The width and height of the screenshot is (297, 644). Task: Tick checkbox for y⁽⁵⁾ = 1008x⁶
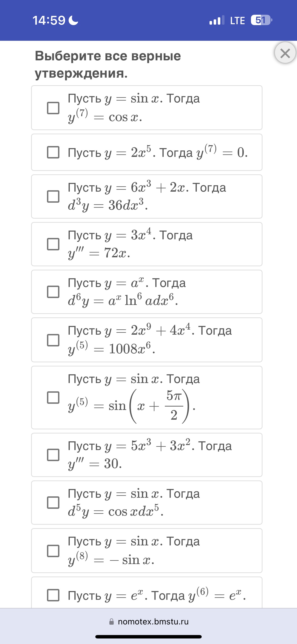click(x=53, y=340)
